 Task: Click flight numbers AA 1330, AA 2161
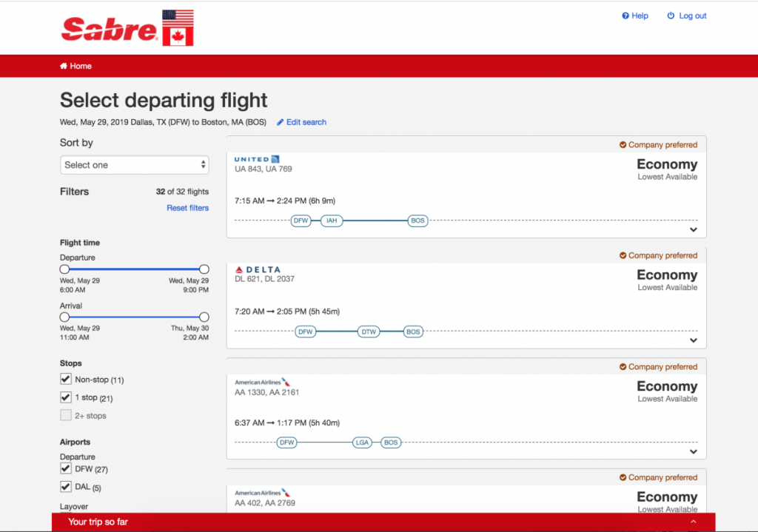[266, 392]
